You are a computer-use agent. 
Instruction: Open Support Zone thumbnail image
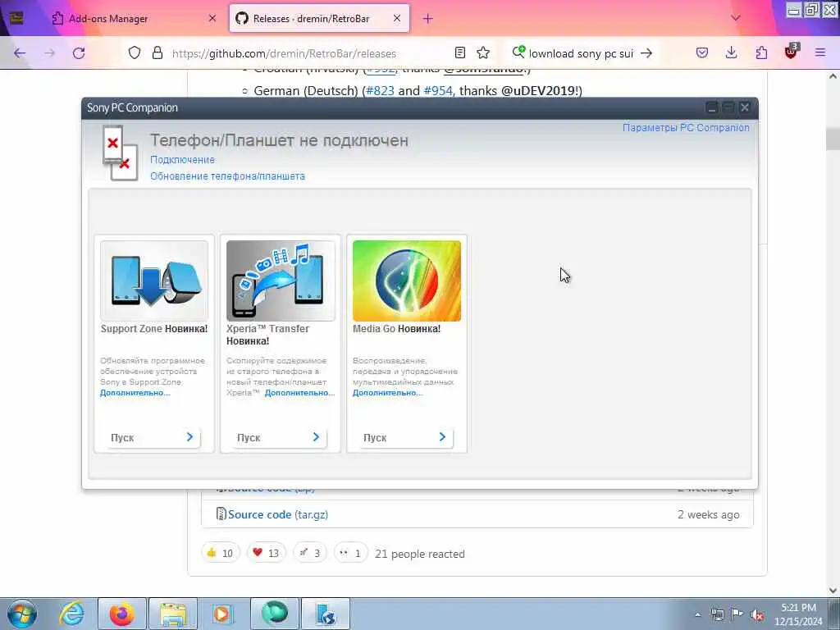pos(154,281)
